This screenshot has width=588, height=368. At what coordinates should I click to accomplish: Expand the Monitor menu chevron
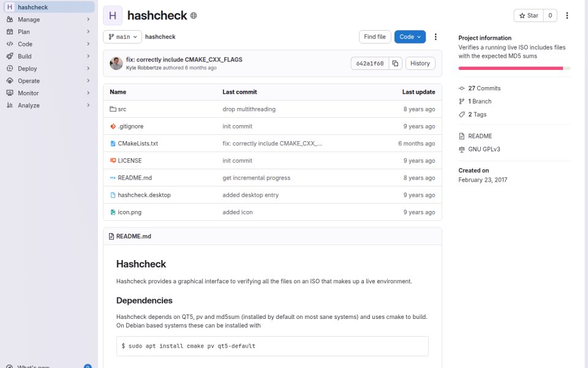(x=88, y=93)
